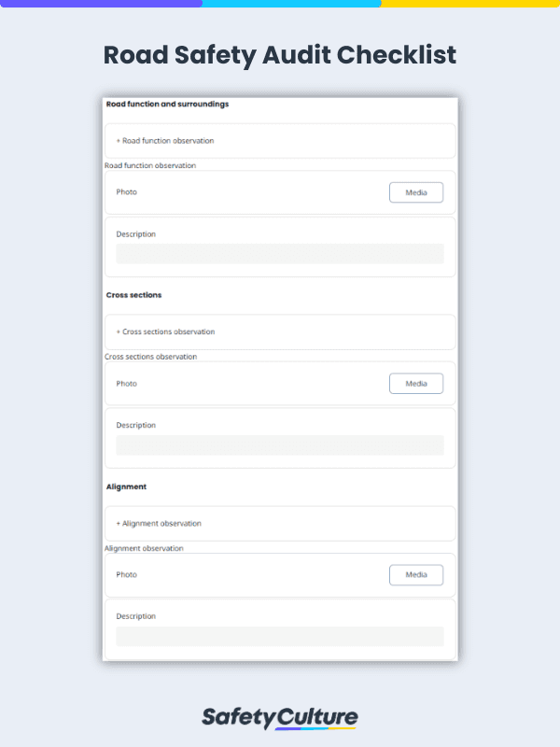This screenshot has height=747, width=560.
Task: Open the Media uploader for Cross sections Photo
Action: [x=416, y=383]
